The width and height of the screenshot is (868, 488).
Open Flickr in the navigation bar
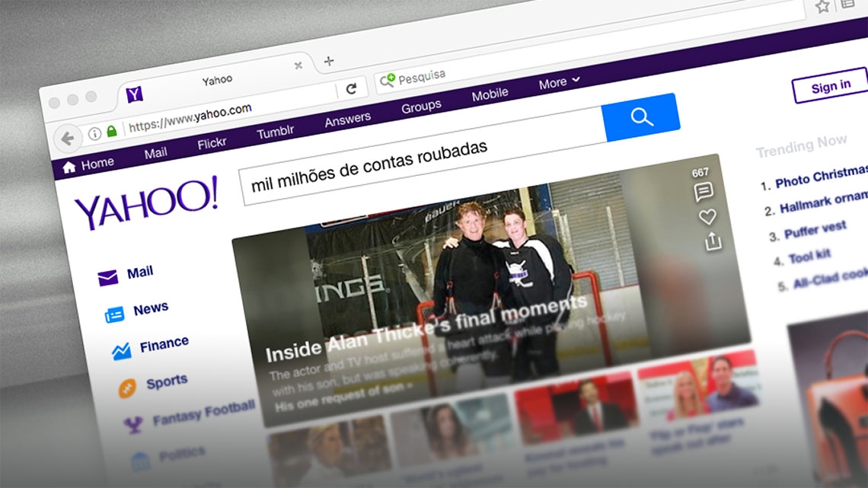pyautogui.click(x=212, y=143)
